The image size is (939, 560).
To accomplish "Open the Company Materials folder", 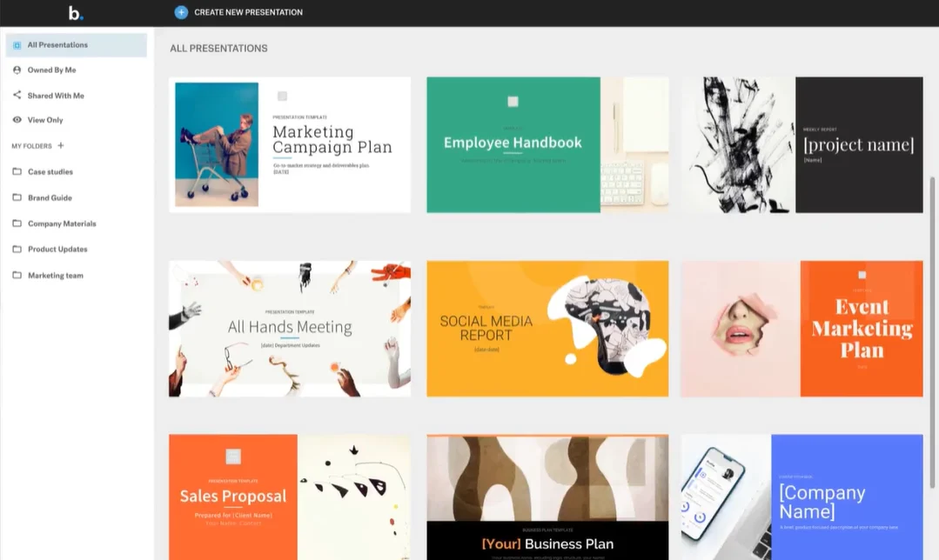I will tap(61, 223).
